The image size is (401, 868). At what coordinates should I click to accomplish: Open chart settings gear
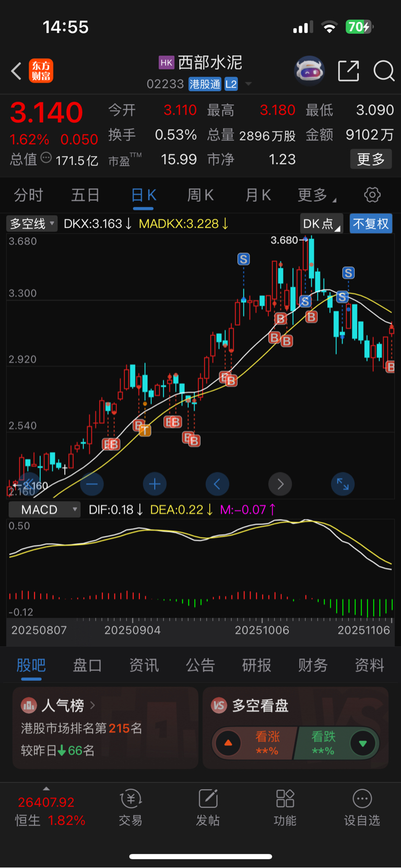(372, 195)
